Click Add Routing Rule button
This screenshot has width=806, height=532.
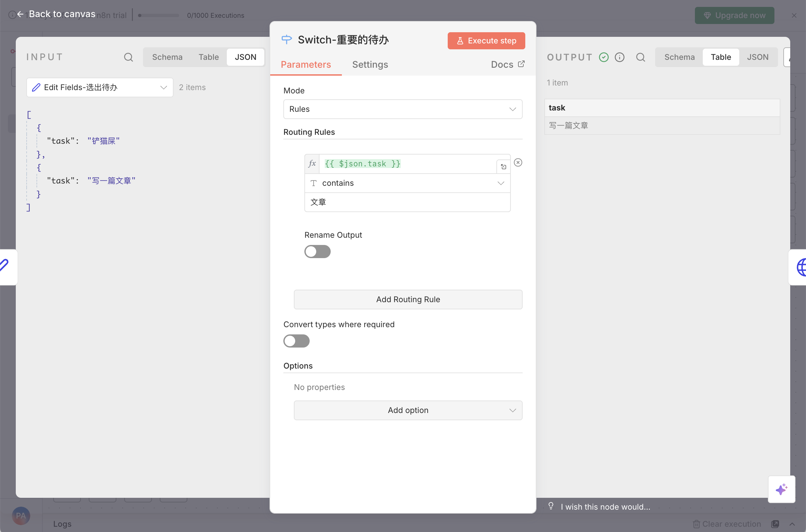pyautogui.click(x=408, y=299)
